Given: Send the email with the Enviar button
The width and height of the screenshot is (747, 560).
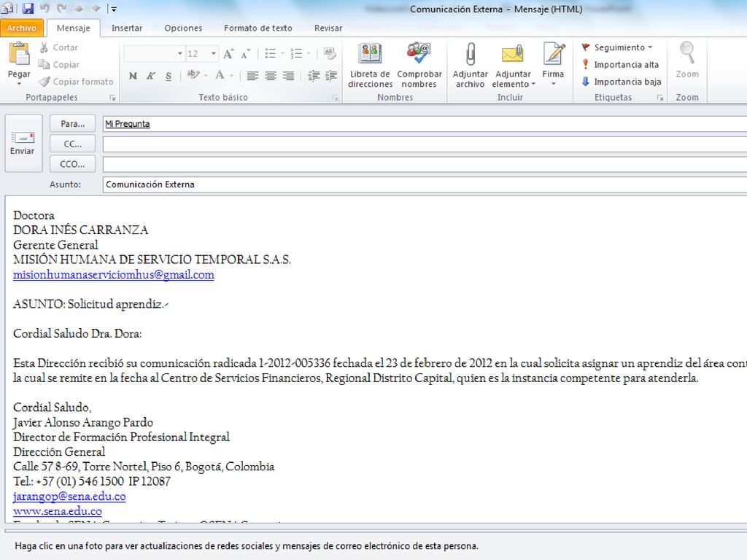Looking at the screenshot, I should click(23, 144).
